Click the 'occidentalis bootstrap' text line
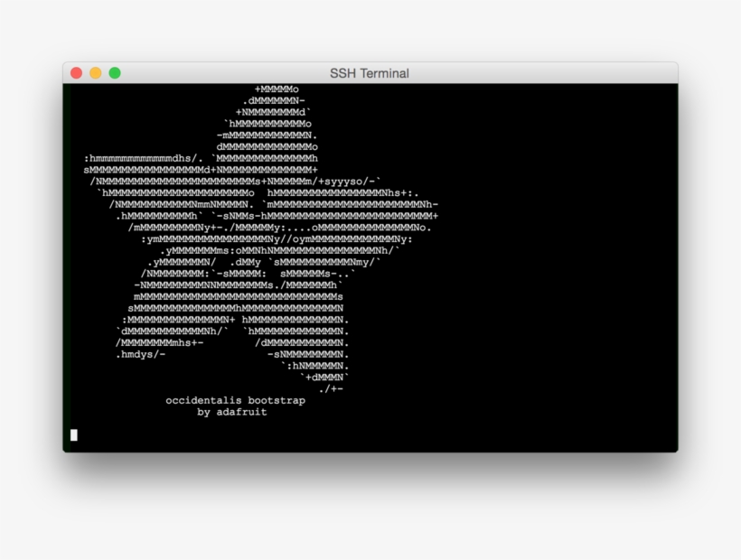741x560 pixels. pyautogui.click(x=235, y=400)
